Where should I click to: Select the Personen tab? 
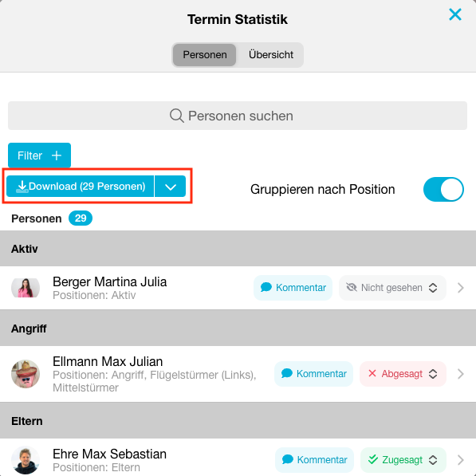coord(205,55)
